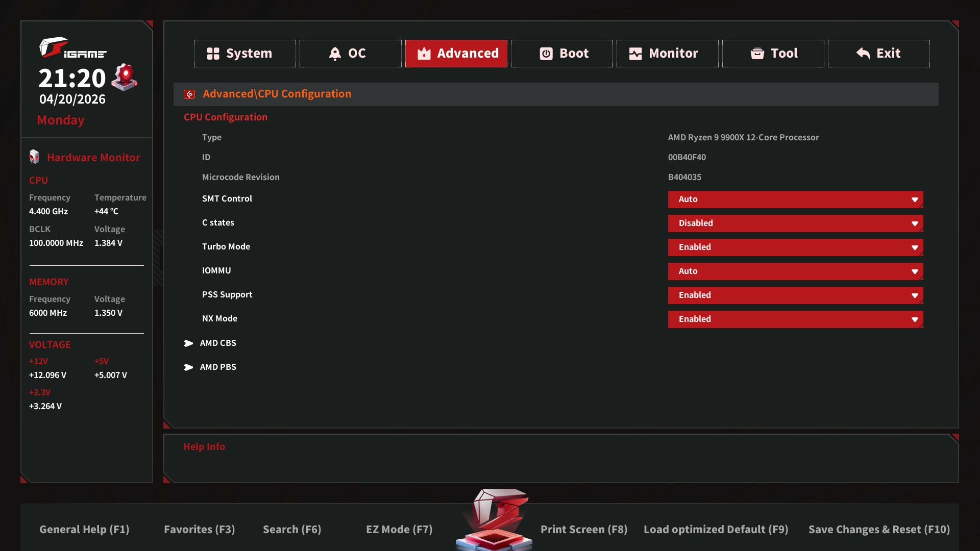Click the Hardware Monitor heading
This screenshot has width=980, height=551.
coord(93,158)
